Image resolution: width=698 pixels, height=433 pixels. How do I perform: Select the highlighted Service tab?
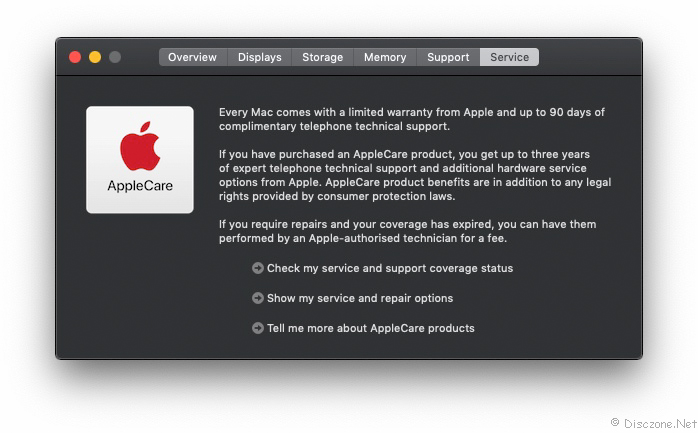510,57
